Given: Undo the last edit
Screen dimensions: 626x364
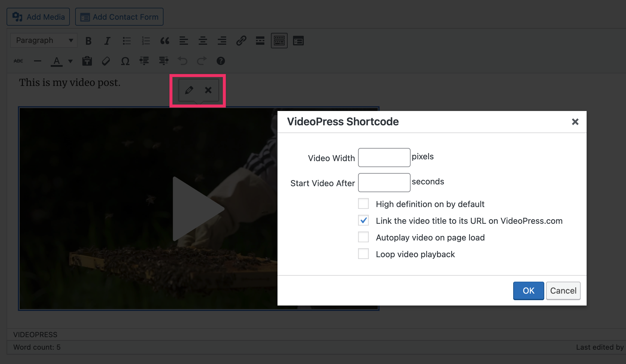Looking at the screenshot, I should coord(183,61).
